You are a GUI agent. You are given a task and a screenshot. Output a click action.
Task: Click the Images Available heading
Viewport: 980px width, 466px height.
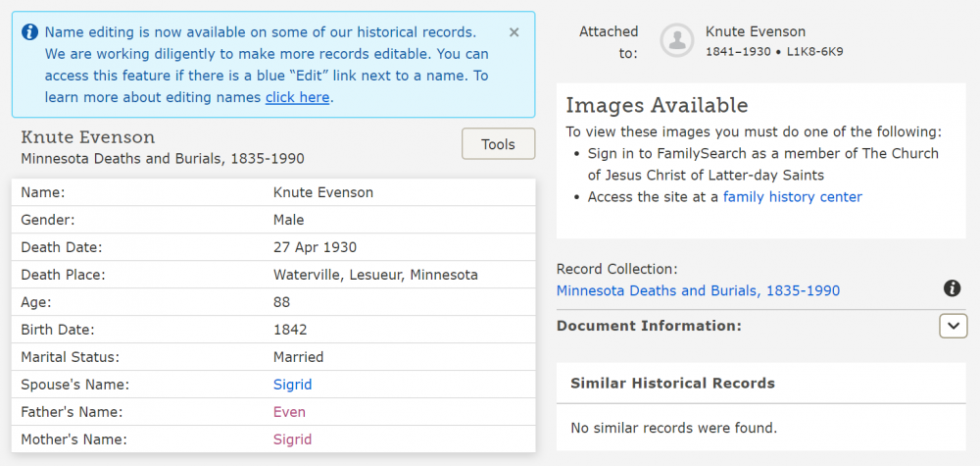point(657,106)
